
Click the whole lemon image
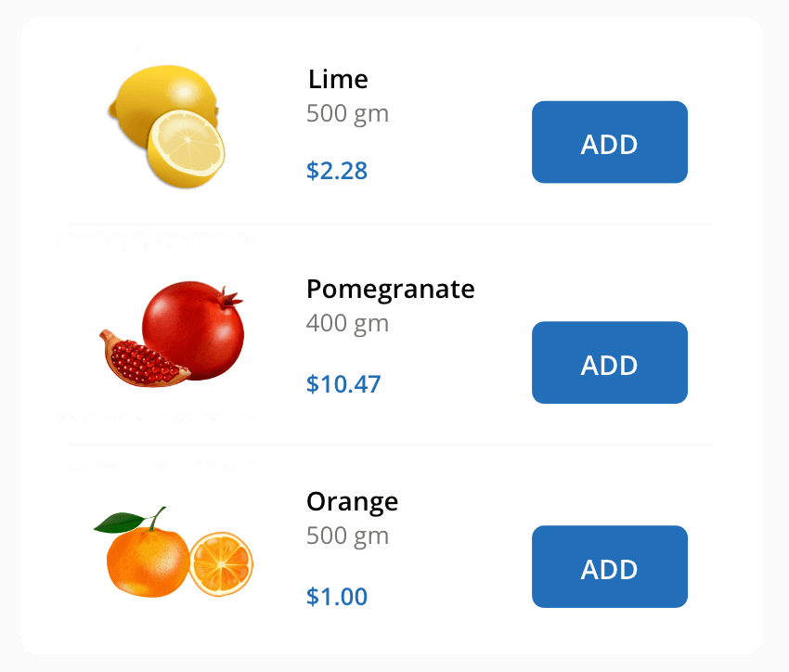pos(158,96)
